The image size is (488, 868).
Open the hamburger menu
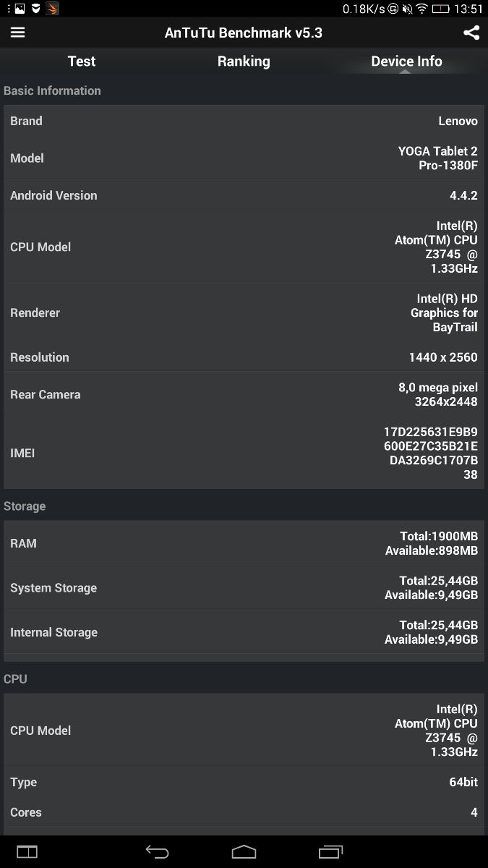point(17,33)
